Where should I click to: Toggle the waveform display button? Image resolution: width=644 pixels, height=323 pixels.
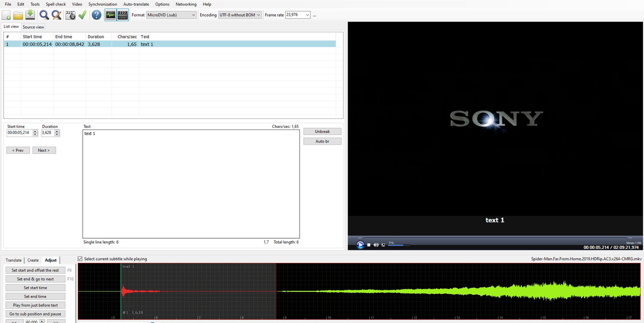(111, 15)
